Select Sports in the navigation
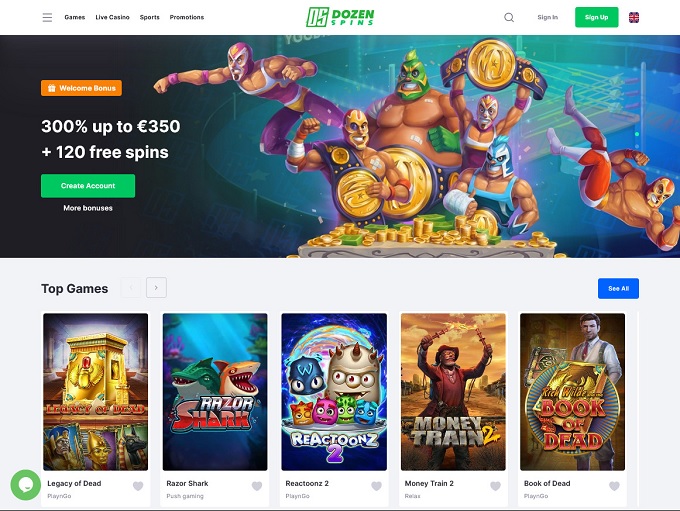Viewport: 680px width, 511px height. point(150,17)
